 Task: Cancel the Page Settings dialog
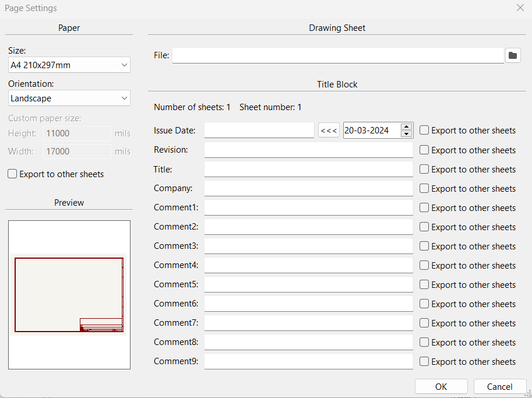click(x=499, y=386)
